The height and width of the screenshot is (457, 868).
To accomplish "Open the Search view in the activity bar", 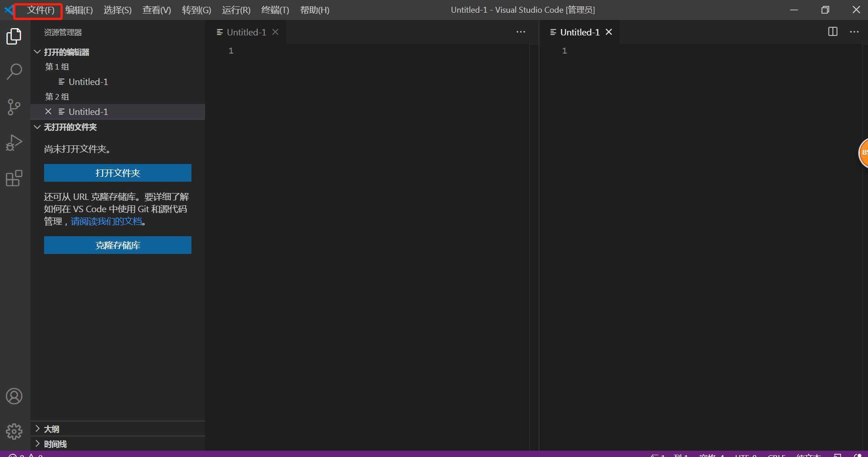I will [14, 72].
